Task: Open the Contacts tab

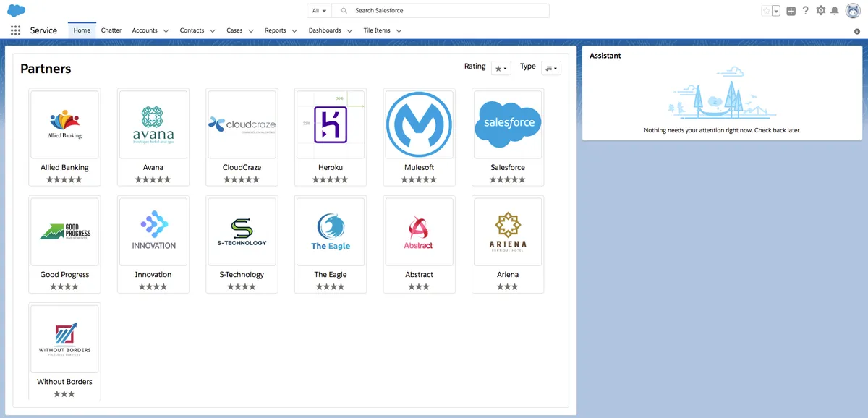Action: [192, 30]
